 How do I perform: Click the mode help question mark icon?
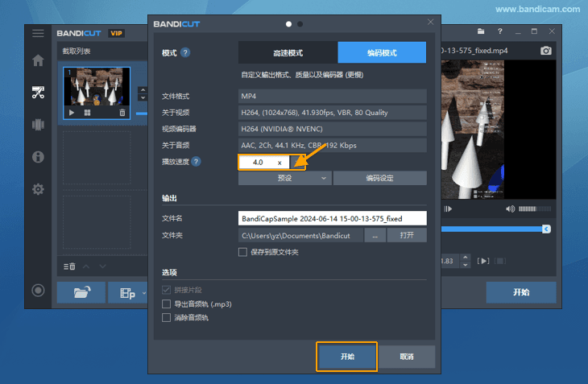(185, 52)
